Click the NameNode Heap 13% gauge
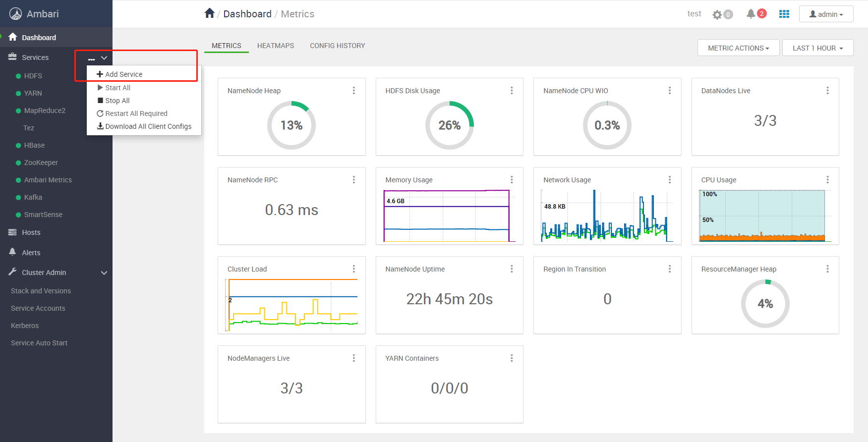 pos(291,125)
